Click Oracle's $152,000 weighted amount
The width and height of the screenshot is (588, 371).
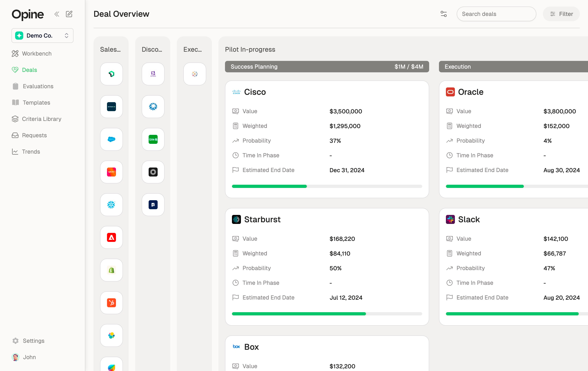(x=556, y=126)
